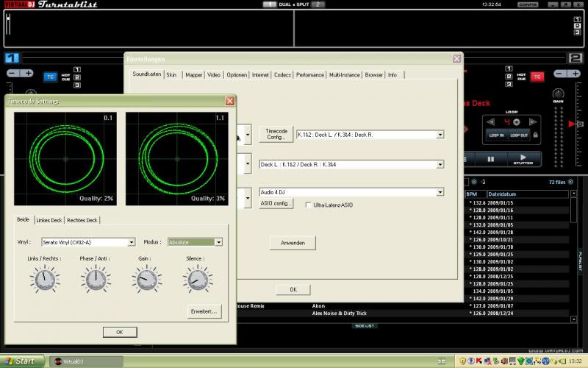Viewport: 588px width, 368px height.
Task: Extend loop length with right arrow
Action: tap(532, 122)
